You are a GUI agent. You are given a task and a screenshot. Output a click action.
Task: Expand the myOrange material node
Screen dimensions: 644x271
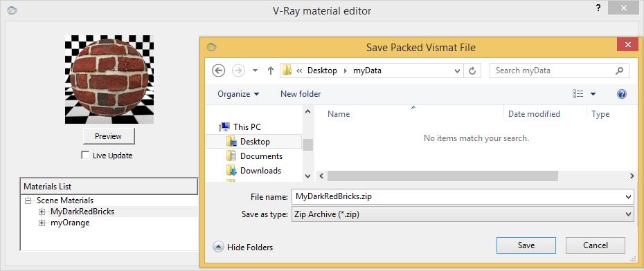pyautogui.click(x=42, y=223)
